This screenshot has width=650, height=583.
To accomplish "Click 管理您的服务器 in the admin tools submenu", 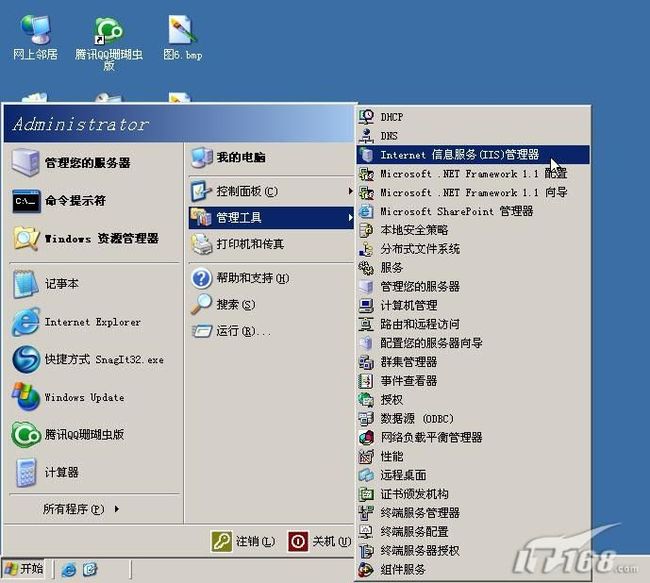I will click(473, 287).
